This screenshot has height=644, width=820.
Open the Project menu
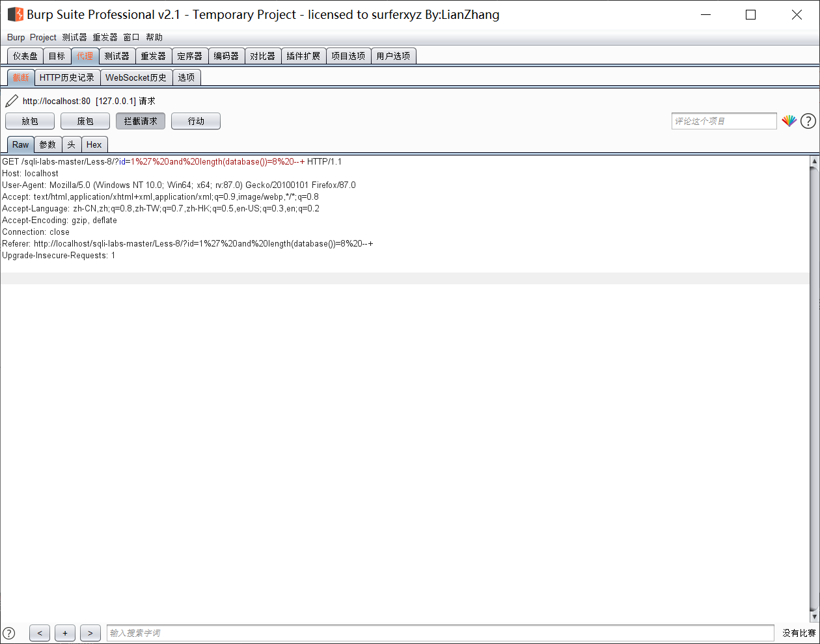point(43,37)
